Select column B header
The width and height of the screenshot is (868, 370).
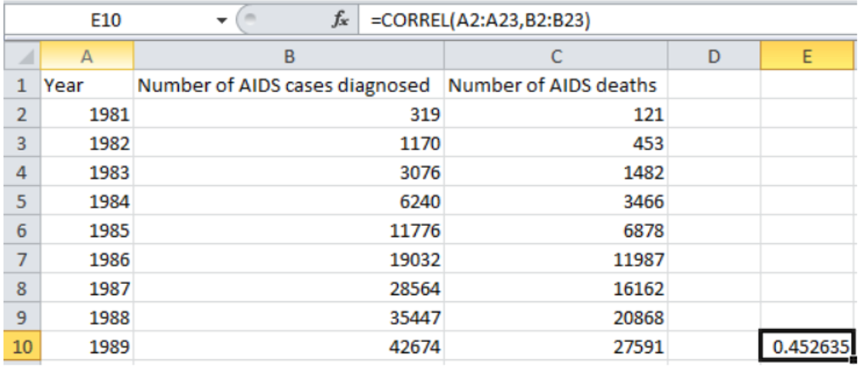(289, 56)
